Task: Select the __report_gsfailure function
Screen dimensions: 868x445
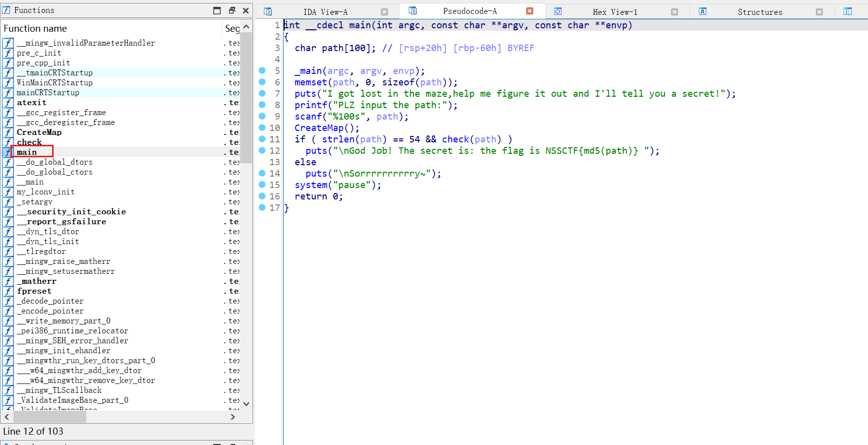Action: tap(62, 222)
